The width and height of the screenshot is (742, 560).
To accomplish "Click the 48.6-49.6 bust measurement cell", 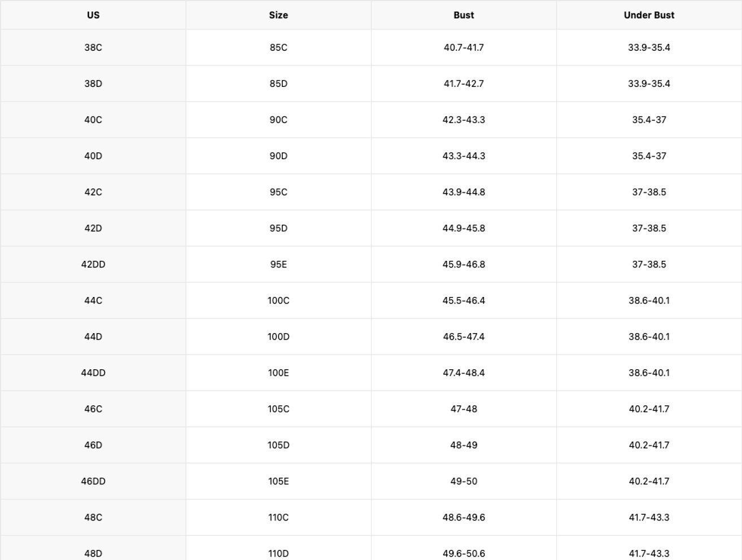I will pyautogui.click(x=464, y=517).
